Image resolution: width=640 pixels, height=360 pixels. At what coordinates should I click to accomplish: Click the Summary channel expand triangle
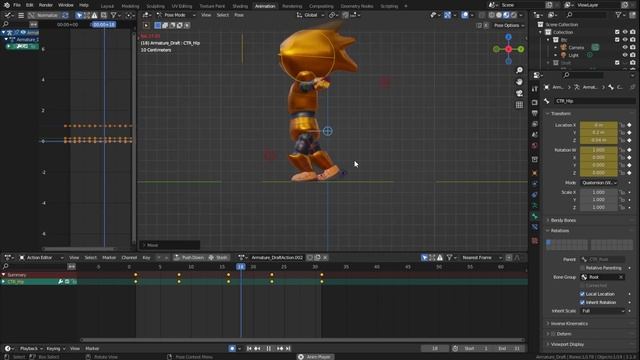(4, 275)
